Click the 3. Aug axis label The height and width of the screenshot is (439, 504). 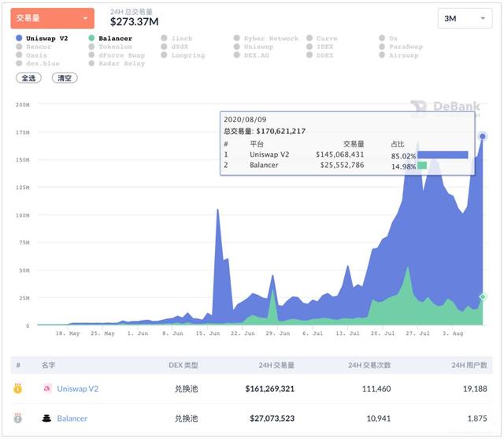coord(453,333)
